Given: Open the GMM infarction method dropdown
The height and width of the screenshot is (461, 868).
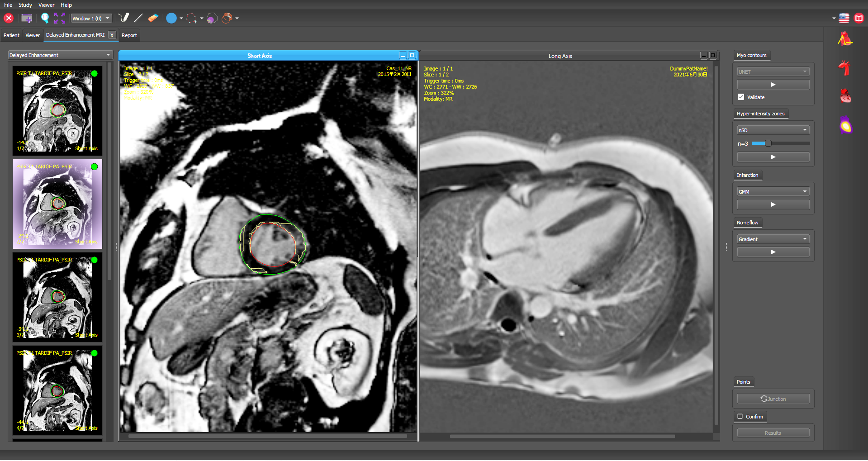Looking at the screenshot, I should pyautogui.click(x=773, y=192).
